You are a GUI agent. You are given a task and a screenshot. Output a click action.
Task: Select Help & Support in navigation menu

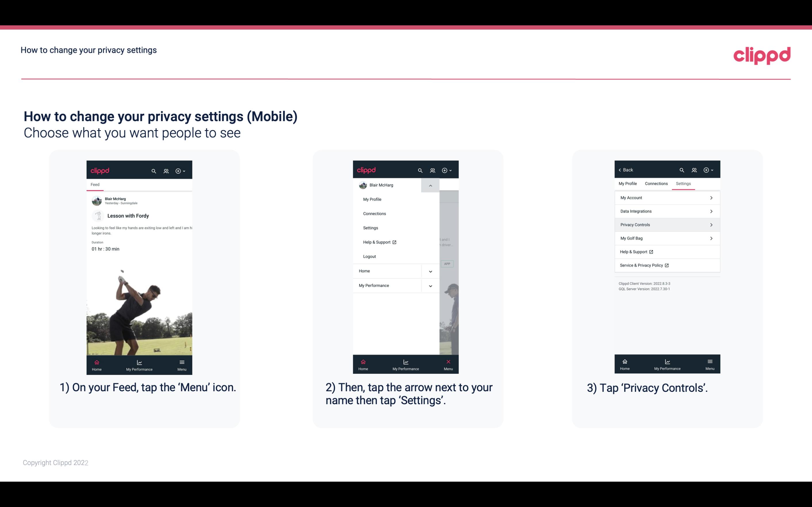pos(379,242)
